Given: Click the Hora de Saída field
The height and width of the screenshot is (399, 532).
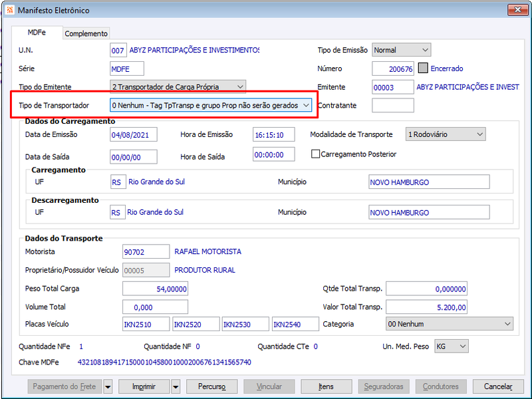Looking at the screenshot, I should 273,154.
